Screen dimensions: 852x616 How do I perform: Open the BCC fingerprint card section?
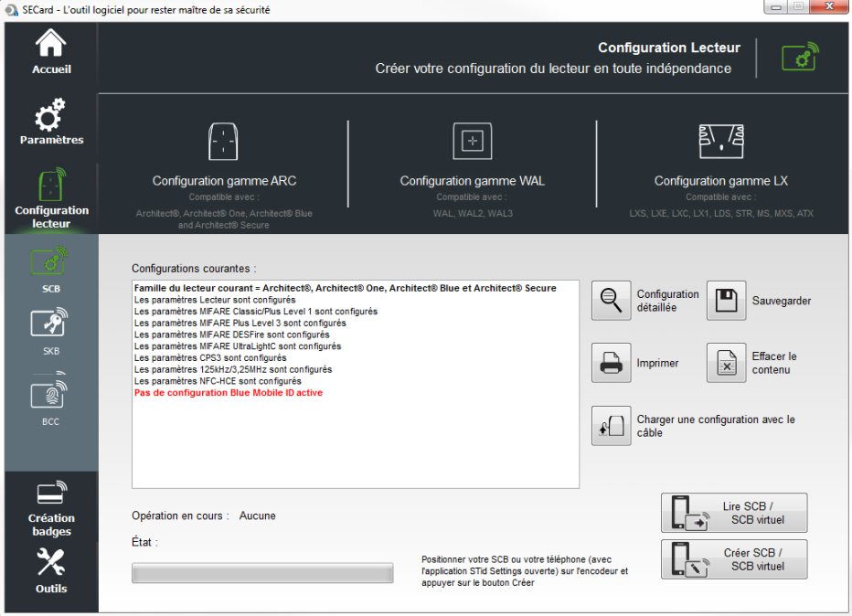tap(51, 399)
